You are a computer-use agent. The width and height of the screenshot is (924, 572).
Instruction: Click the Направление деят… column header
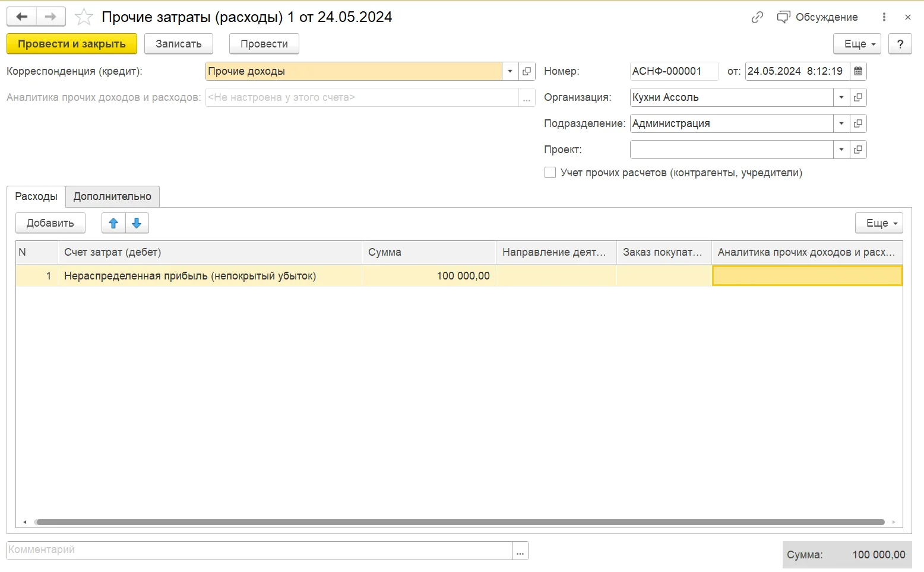pyautogui.click(x=556, y=252)
